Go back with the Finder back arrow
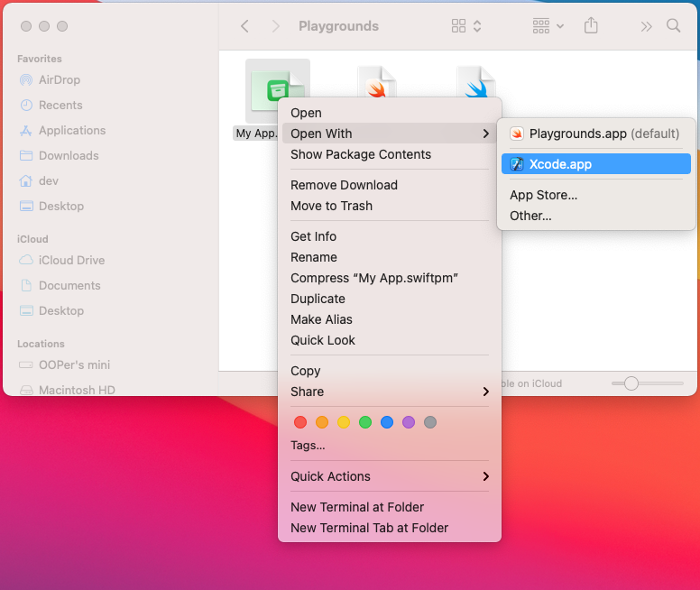This screenshot has width=700, height=590. click(244, 26)
